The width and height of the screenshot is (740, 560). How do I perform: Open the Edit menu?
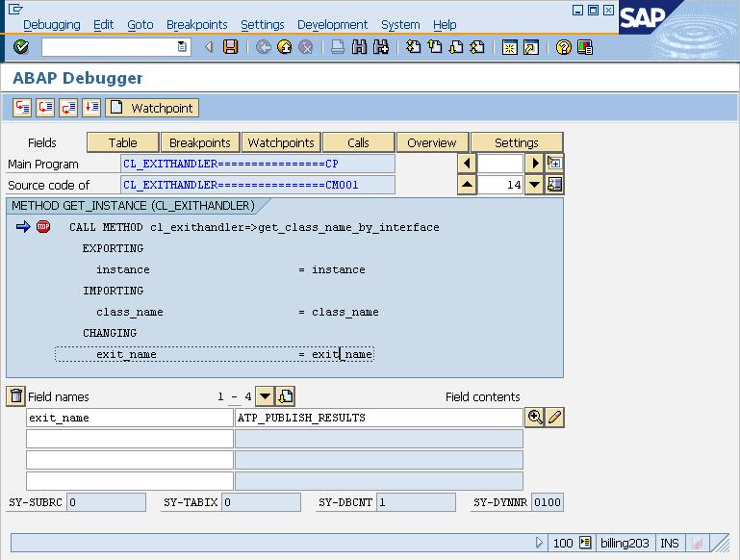pos(103,24)
